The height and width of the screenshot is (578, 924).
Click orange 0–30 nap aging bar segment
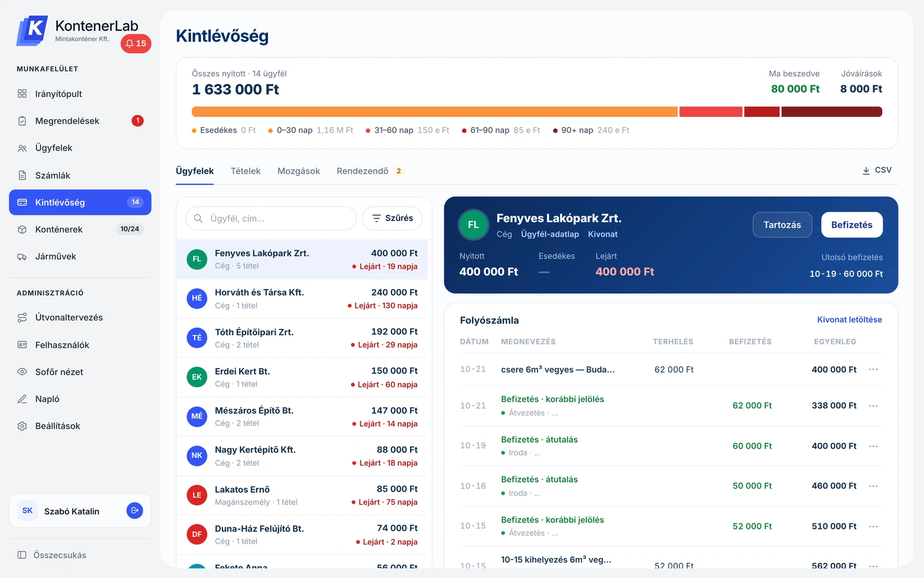tap(435, 112)
